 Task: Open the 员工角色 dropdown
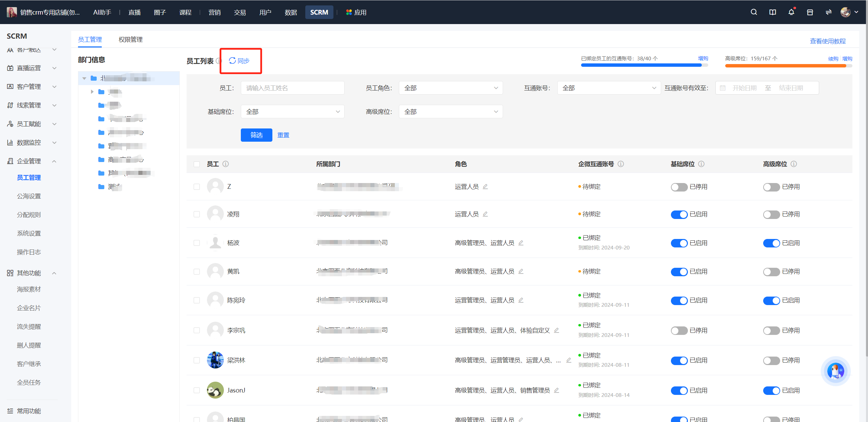tap(451, 88)
